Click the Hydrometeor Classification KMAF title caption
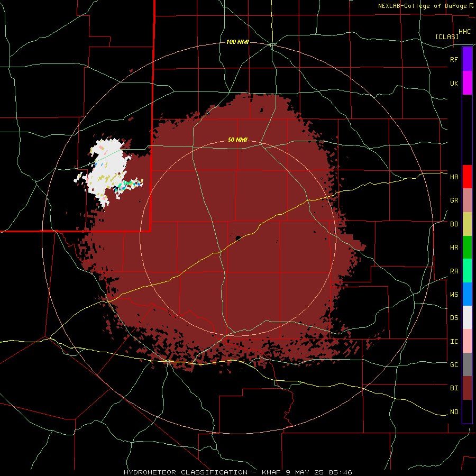Screen dimensions: 476x476 [x=237, y=472]
